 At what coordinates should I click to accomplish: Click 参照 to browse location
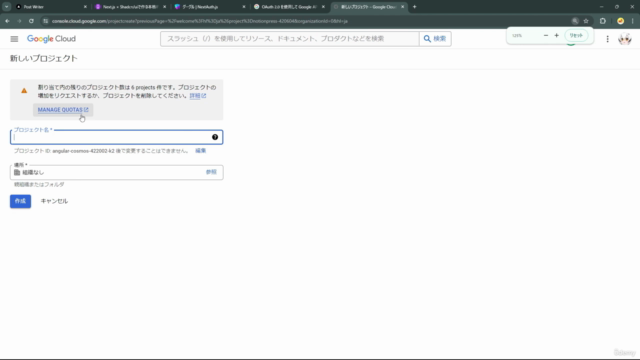(x=211, y=172)
